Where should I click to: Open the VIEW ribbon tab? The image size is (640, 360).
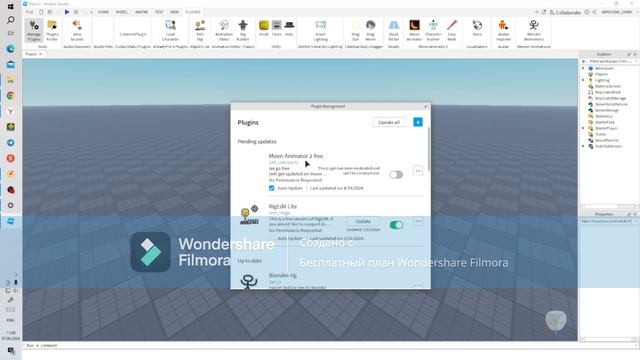[x=174, y=12]
